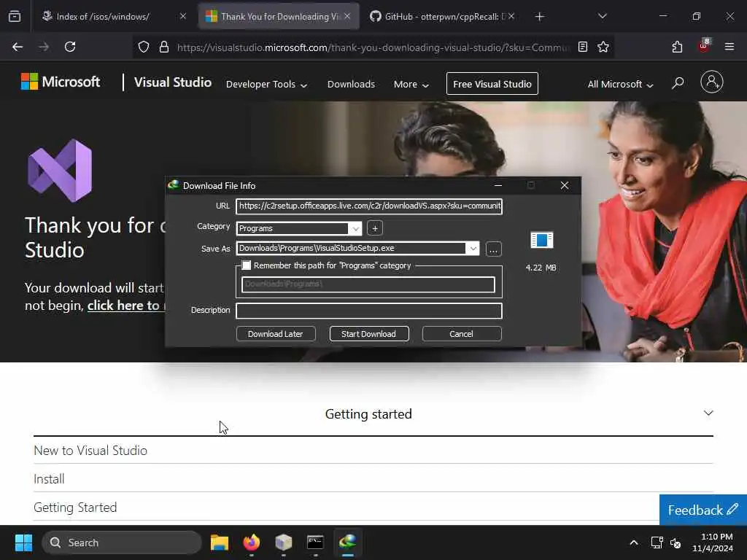Expand Developer Tools menu

[x=266, y=85]
